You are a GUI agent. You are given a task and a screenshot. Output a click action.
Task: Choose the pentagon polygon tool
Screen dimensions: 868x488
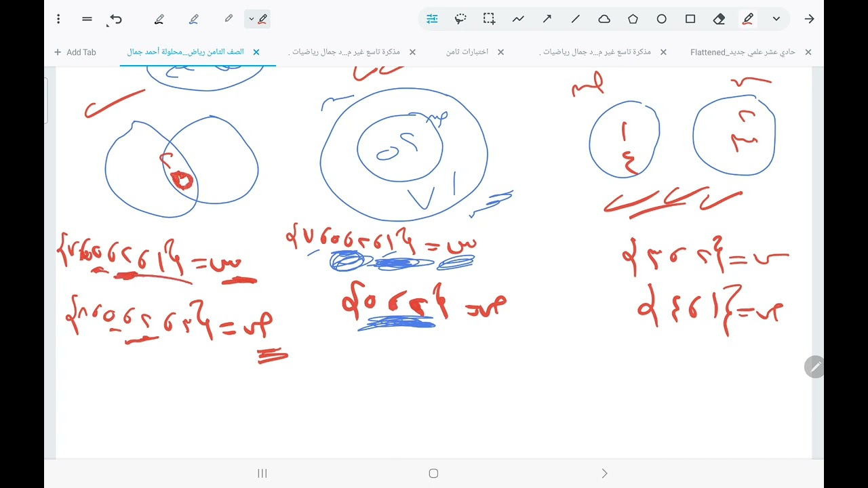[633, 19]
